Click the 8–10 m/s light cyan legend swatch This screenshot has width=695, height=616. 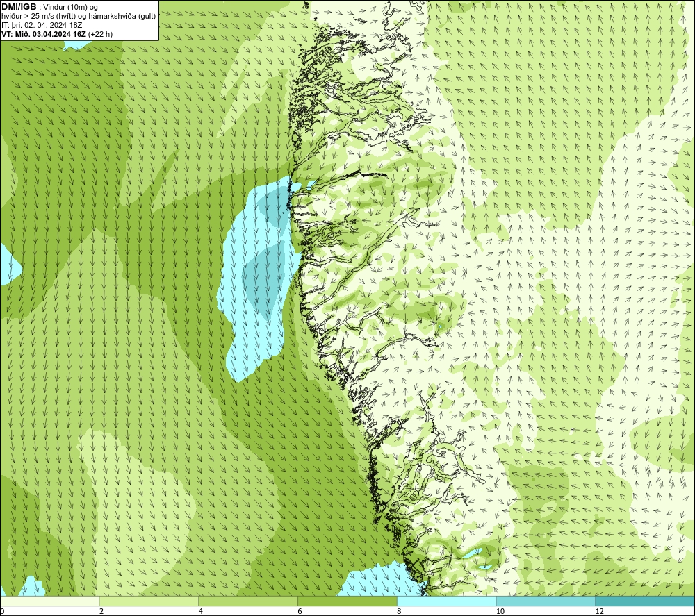[447, 601]
